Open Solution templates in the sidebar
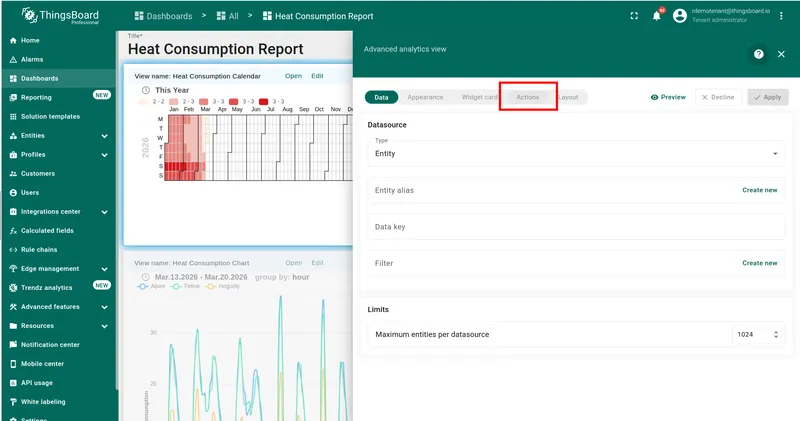Viewport: 800px width, 421px height. pos(58,116)
